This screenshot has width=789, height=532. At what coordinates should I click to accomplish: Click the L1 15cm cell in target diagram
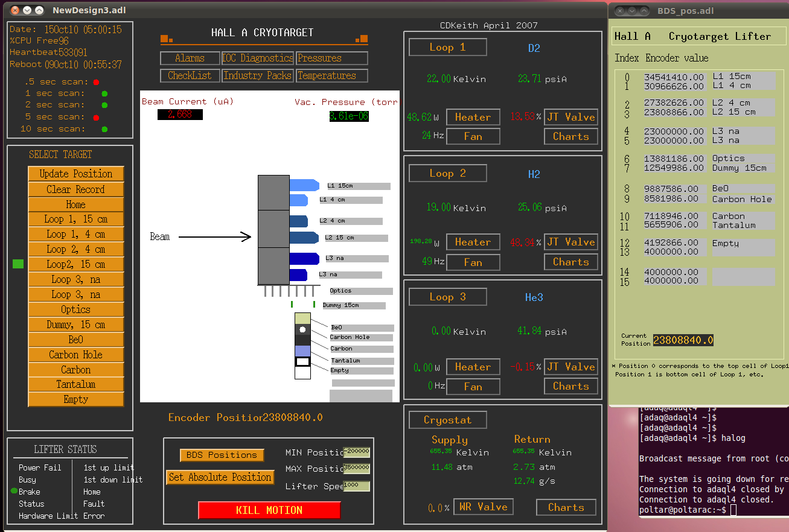coord(304,185)
